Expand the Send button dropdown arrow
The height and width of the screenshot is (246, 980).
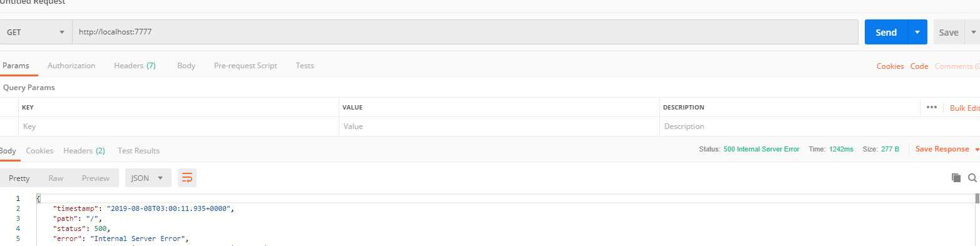point(917,32)
